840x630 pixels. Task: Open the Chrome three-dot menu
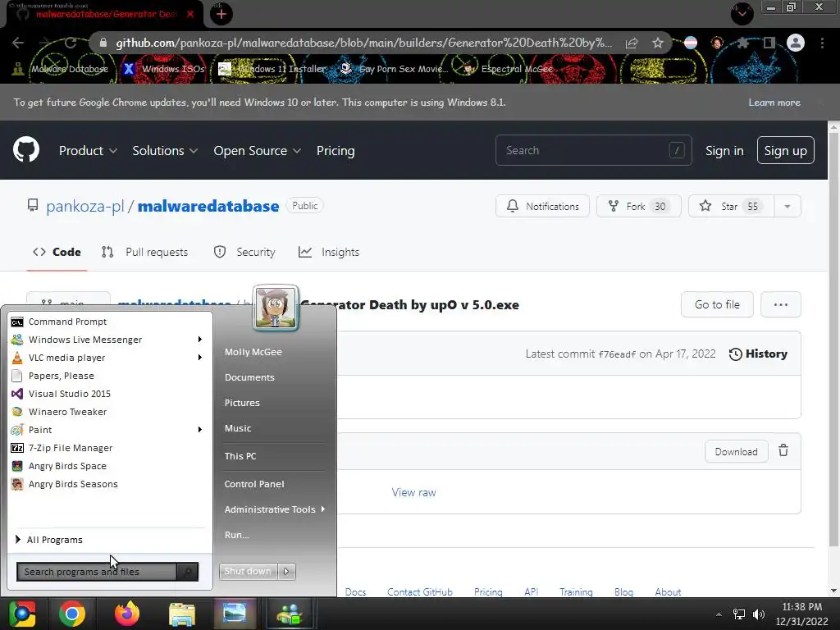point(822,43)
